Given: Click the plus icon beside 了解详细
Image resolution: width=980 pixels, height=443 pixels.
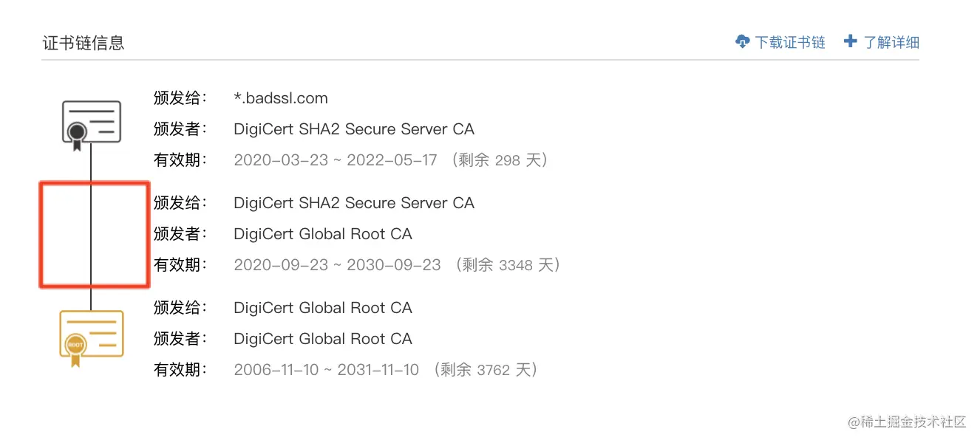Looking at the screenshot, I should pos(851,41).
